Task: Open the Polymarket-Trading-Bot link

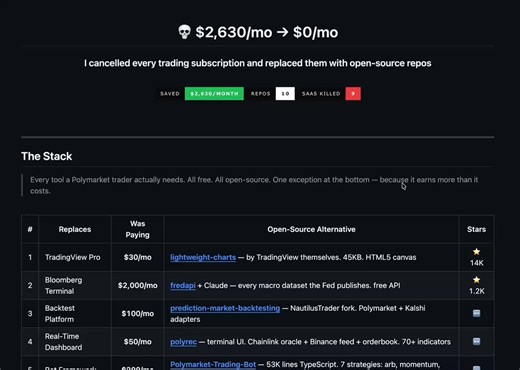Action: click(x=213, y=365)
